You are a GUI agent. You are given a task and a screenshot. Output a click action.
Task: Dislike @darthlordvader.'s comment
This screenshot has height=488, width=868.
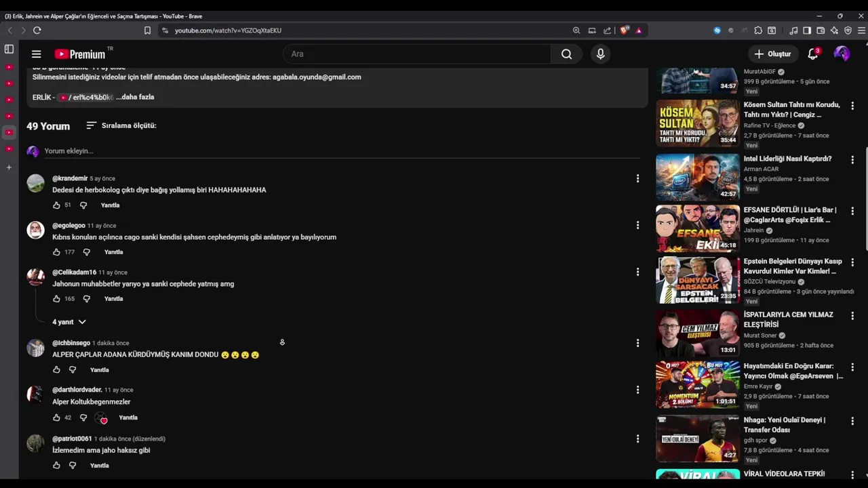[83, 418]
